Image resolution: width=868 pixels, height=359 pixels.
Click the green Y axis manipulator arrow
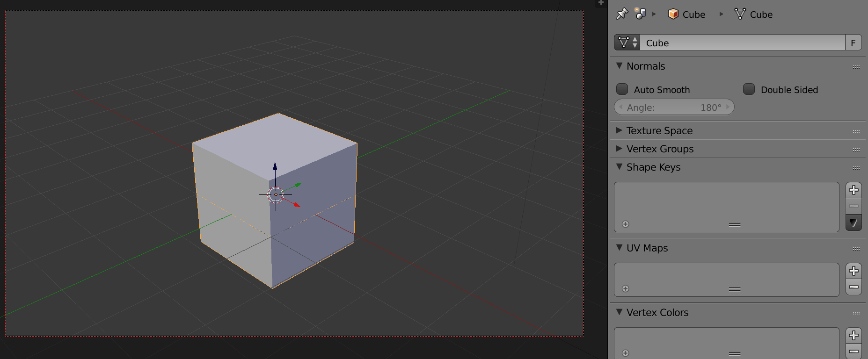coord(298,185)
